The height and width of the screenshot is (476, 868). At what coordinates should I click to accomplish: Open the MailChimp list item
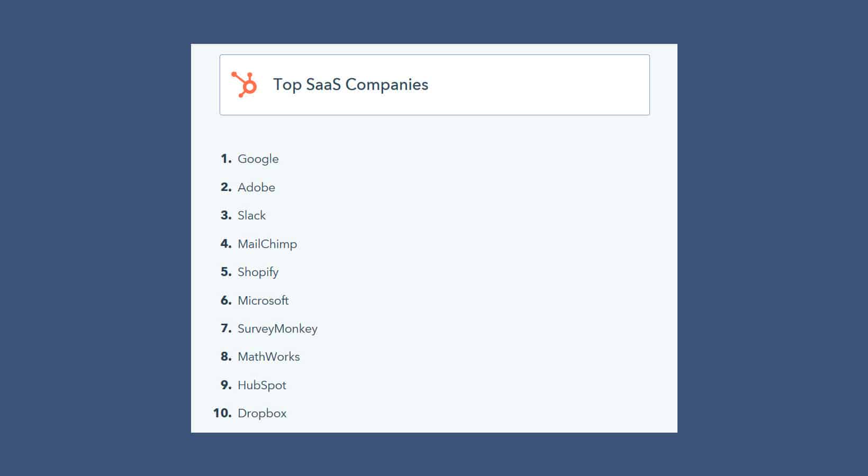(x=267, y=244)
